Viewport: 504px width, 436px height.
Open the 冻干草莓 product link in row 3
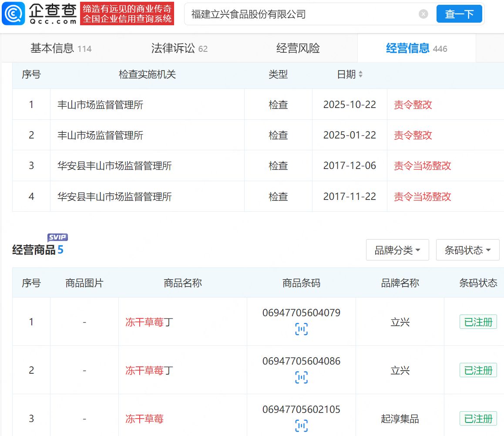pyautogui.click(x=144, y=419)
